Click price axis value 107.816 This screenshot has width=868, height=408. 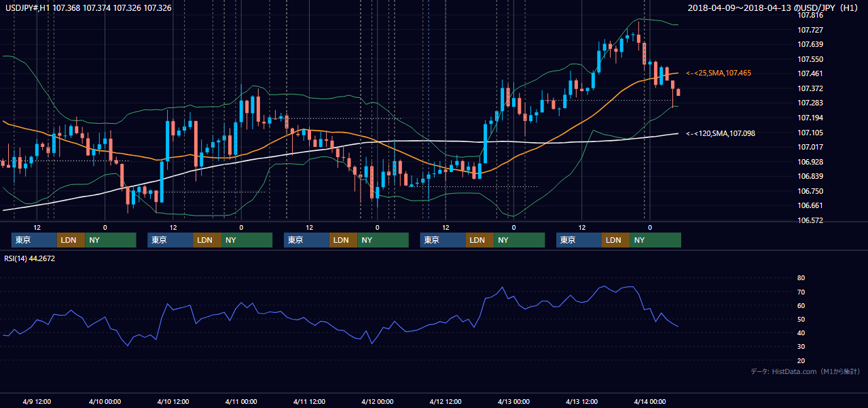point(810,16)
